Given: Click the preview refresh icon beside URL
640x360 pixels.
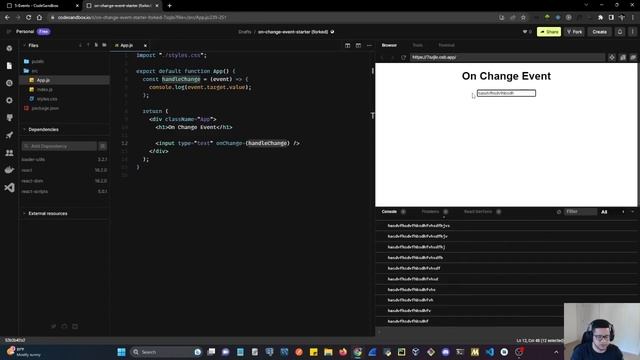Looking at the screenshot, I should tap(403, 58).
